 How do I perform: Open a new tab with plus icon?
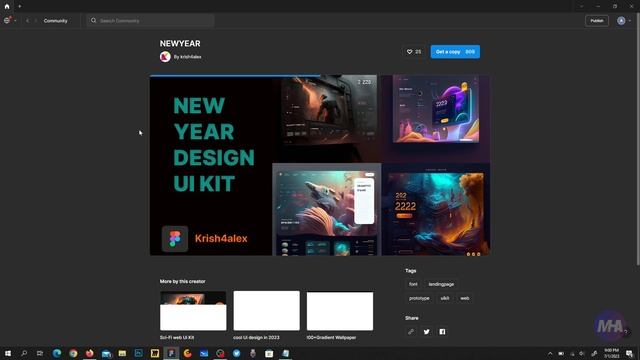click(x=20, y=6)
